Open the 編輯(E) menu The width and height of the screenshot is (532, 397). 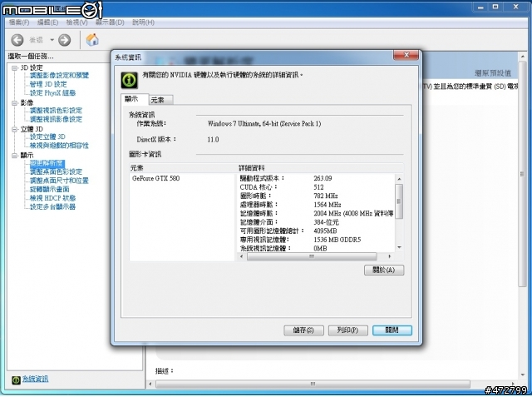click(x=48, y=22)
